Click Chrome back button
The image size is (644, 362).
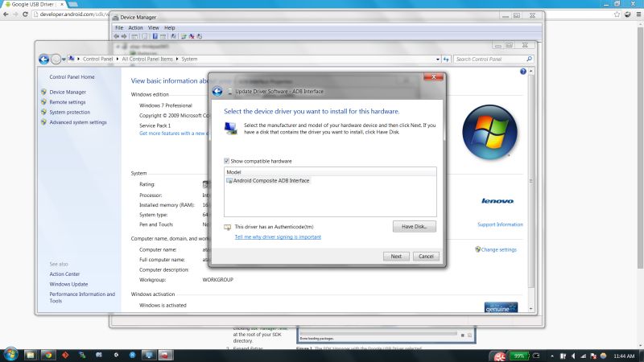(6, 14)
